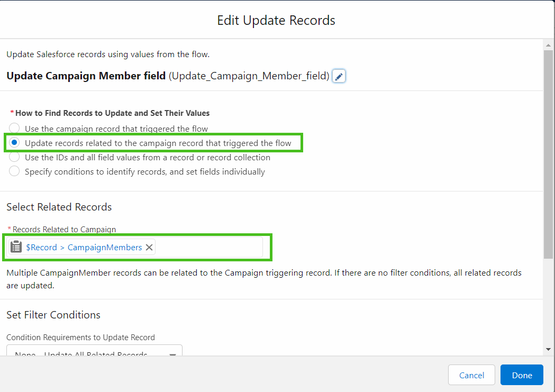Click the Cancel button
This screenshot has width=555, height=392.
coord(471,375)
